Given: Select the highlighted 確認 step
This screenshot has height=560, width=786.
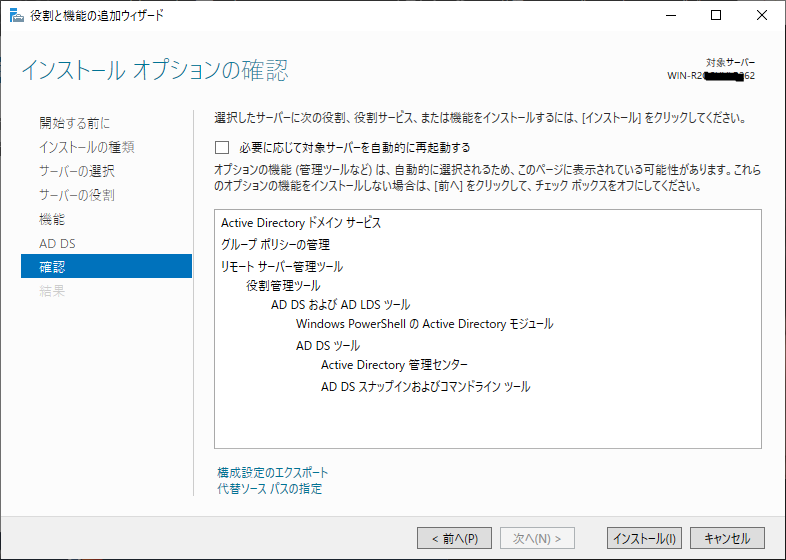Looking at the screenshot, I should click(106, 266).
